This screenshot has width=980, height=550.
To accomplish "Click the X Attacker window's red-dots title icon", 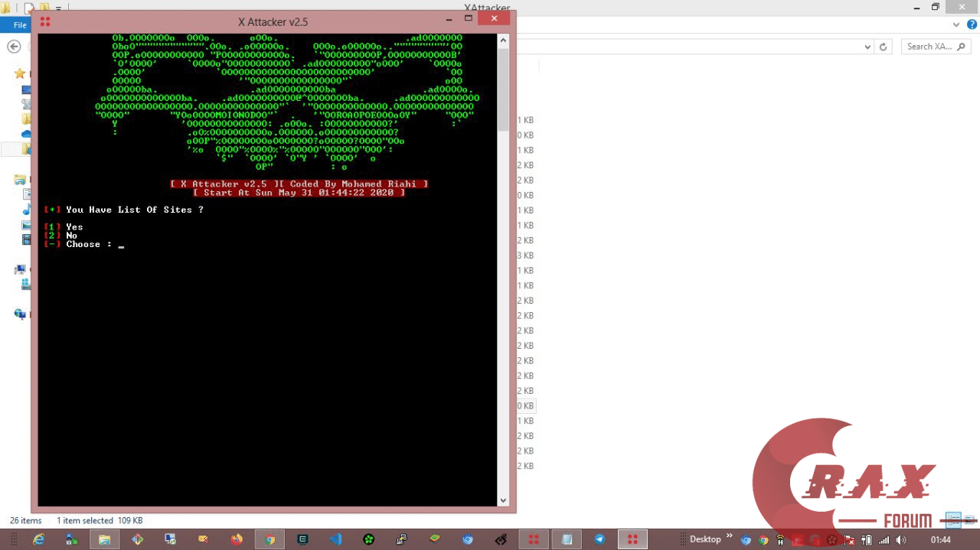I will click(45, 21).
